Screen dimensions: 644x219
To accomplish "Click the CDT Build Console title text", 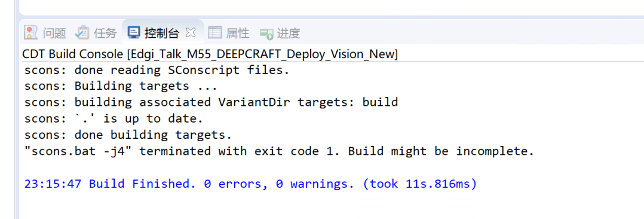I will pyautogui.click(x=210, y=54).
